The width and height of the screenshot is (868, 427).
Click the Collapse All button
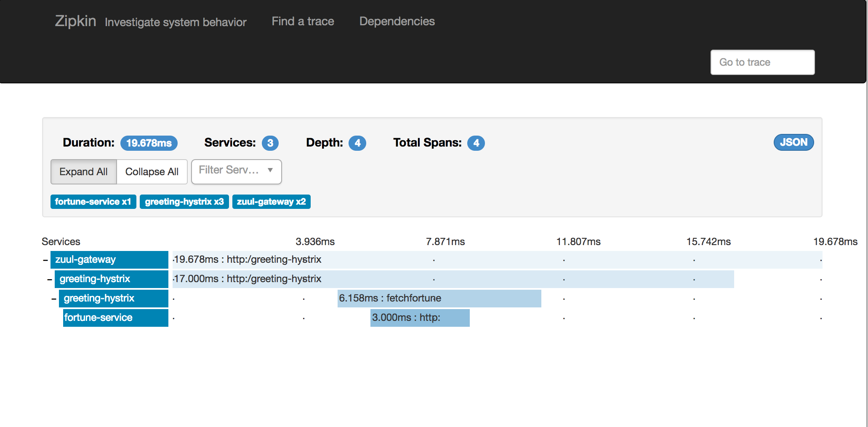tap(152, 172)
